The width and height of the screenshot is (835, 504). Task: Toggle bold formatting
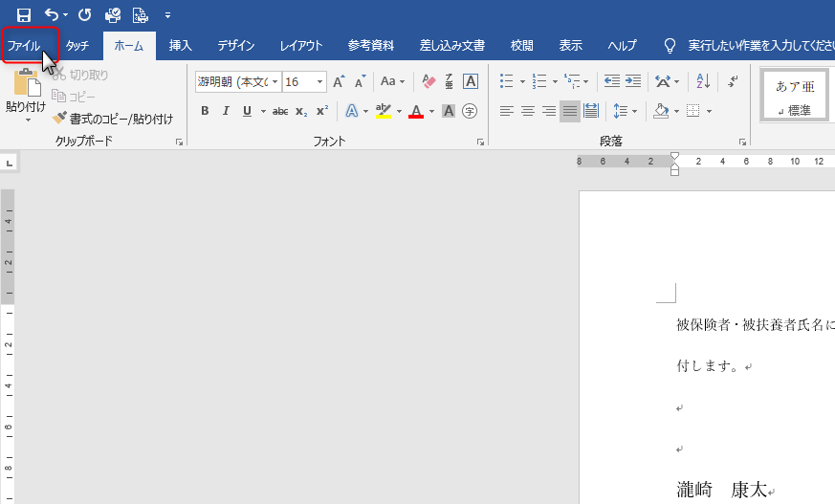pyautogui.click(x=205, y=111)
